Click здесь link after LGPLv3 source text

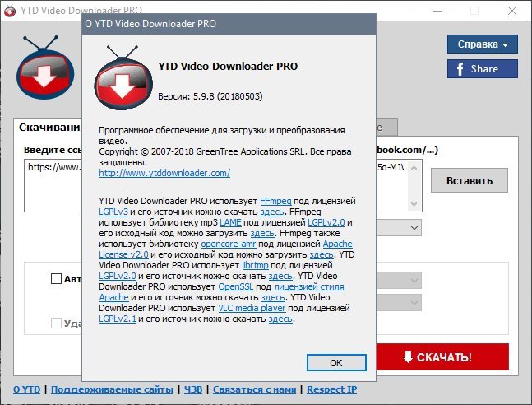[272, 212]
